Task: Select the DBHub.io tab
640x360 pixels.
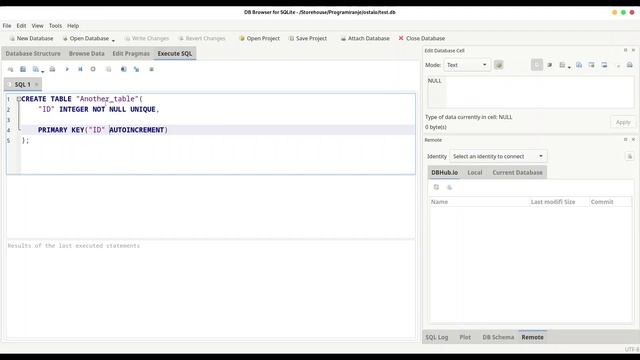Action: (x=444, y=173)
